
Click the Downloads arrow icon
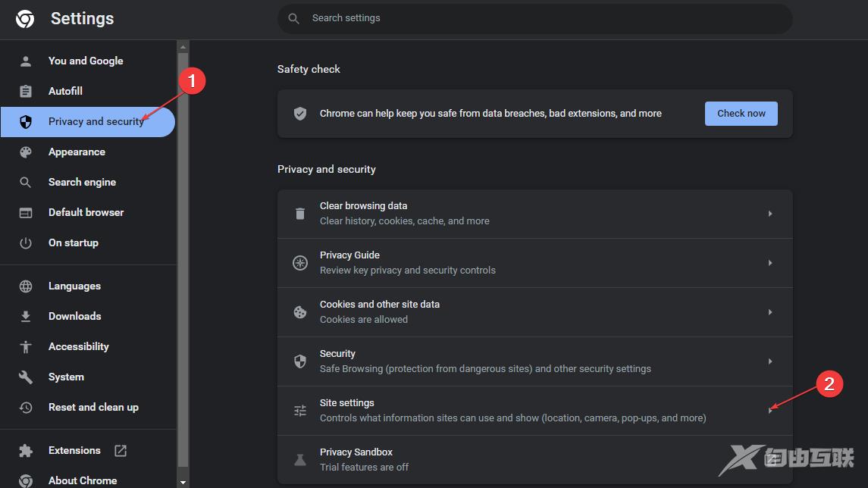tap(26, 317)
